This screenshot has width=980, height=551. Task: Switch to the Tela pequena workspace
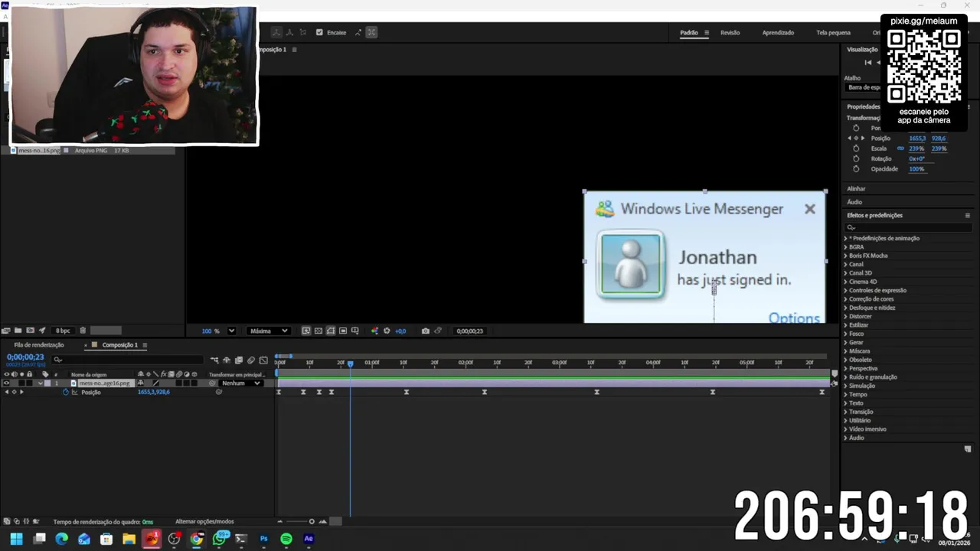pos(833,32)
